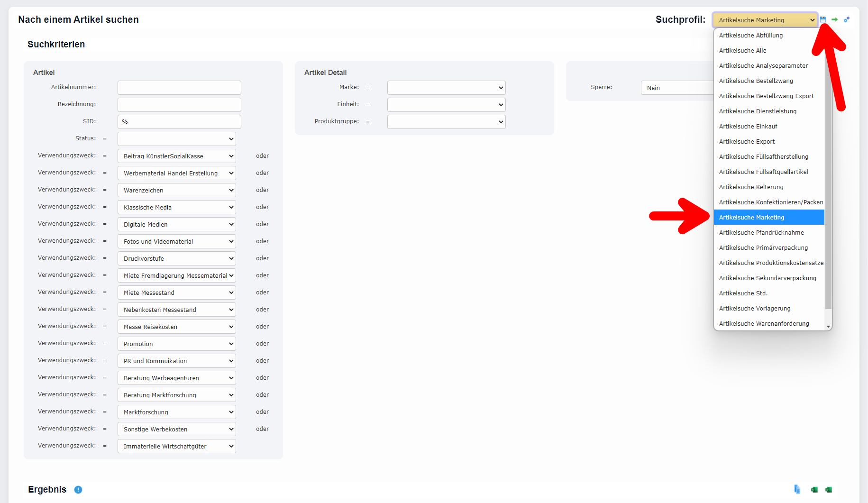The height and width of the screenshot is (503, 868).
Task: Open the blue gears settings icon
Action: tap(847, 19)
